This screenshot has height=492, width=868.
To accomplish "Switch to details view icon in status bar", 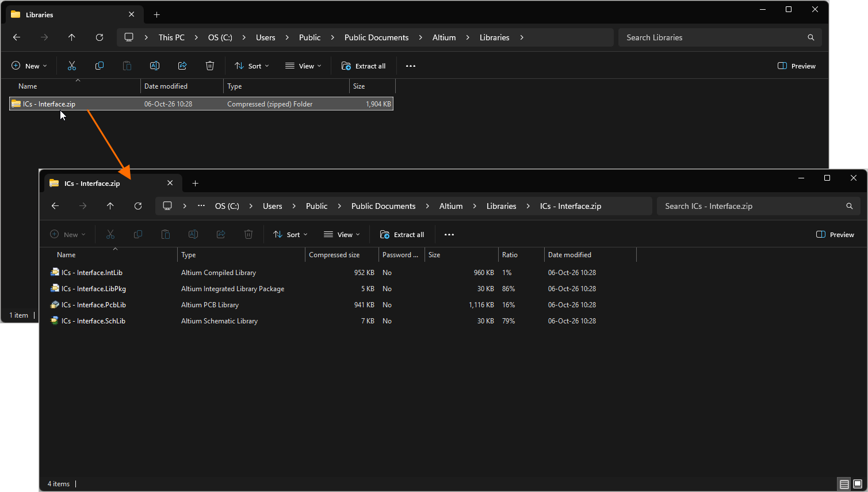I will (x=844, y=484).
